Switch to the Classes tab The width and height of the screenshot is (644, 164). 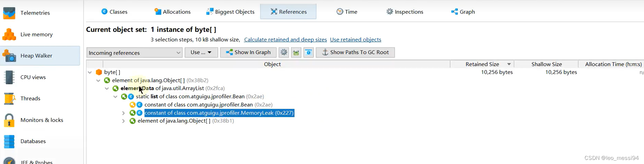pyautogui.click(x=114, y=12)
